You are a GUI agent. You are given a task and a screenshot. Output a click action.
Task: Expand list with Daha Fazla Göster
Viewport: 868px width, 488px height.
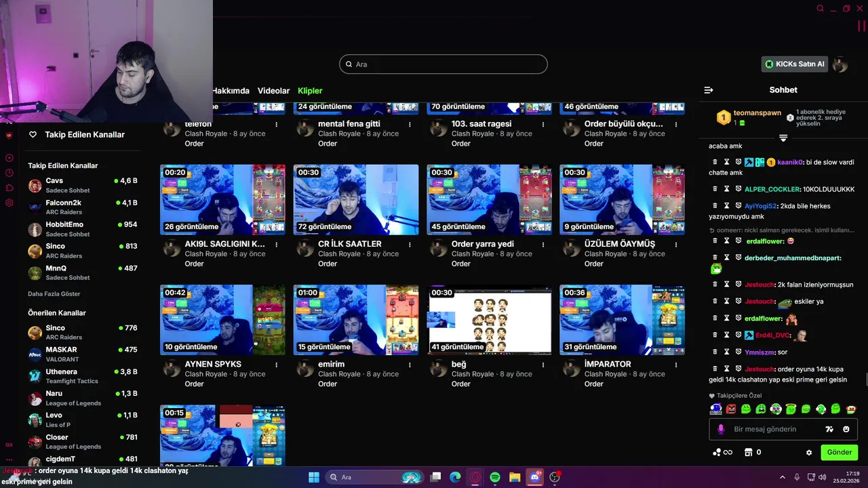[x=54, y=294]
